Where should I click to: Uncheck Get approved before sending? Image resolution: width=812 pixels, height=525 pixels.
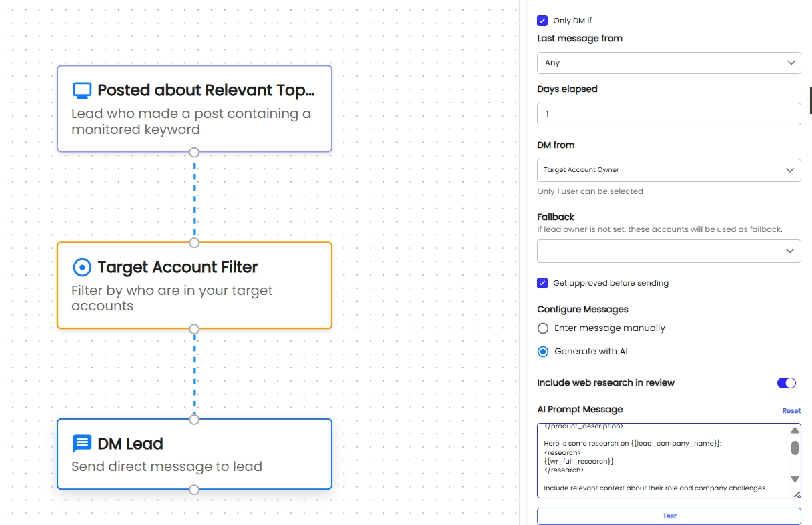click(542, 283)
